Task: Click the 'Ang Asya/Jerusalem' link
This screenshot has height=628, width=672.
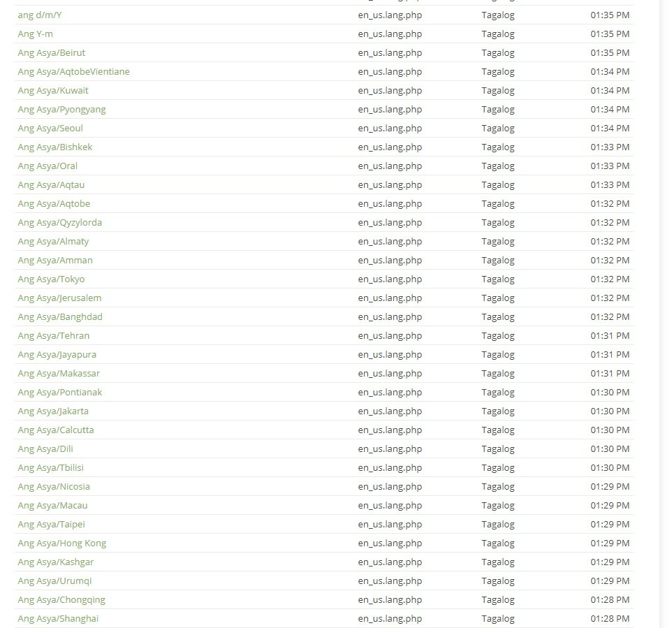Action: click(x=59, y=298)
